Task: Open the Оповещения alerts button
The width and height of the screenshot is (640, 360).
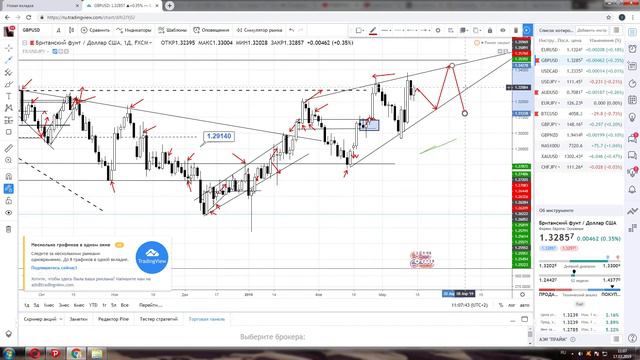Action: click(211, 30)
